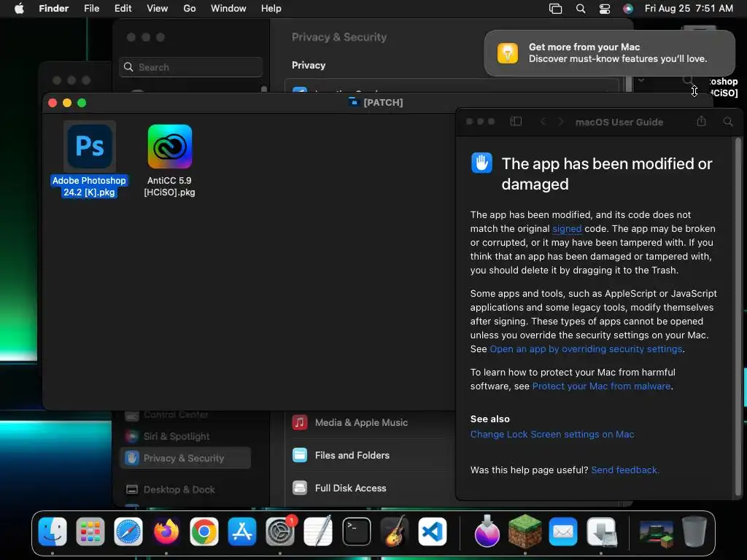Click the search icon in macOS User Guide

coord(728,122)
